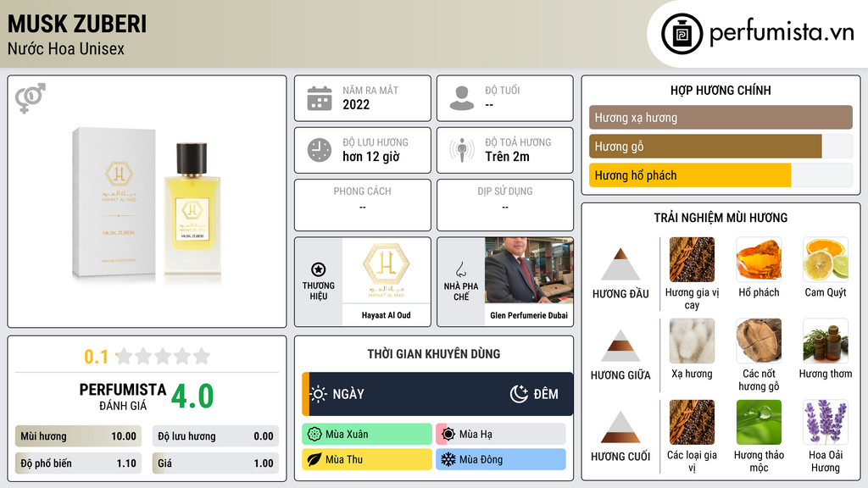Click the Độ lưu hương 0.00 score field
Image resolution: width=868 pixels, height=488 pixels.
[215, 436]
